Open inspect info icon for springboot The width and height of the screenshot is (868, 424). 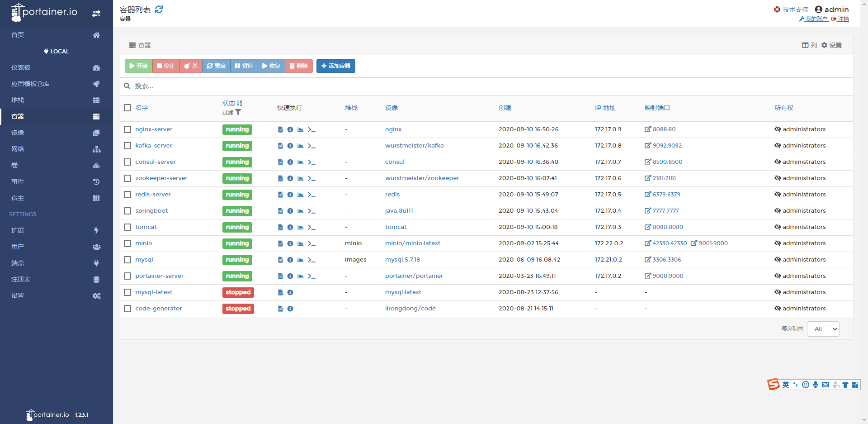click(290, 211)
